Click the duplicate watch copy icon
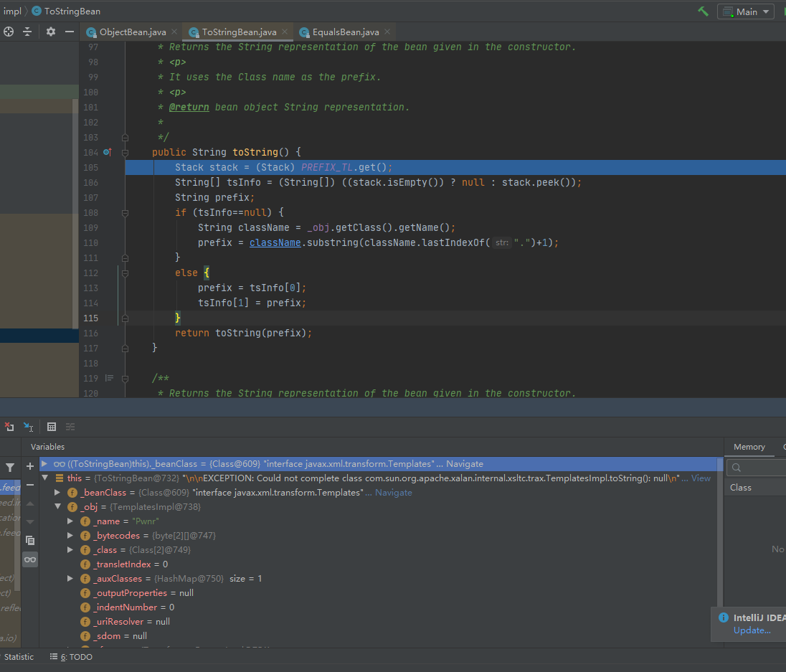Image resolution: width=786 pixels, height=672 pixels. (x=30, y=540)
